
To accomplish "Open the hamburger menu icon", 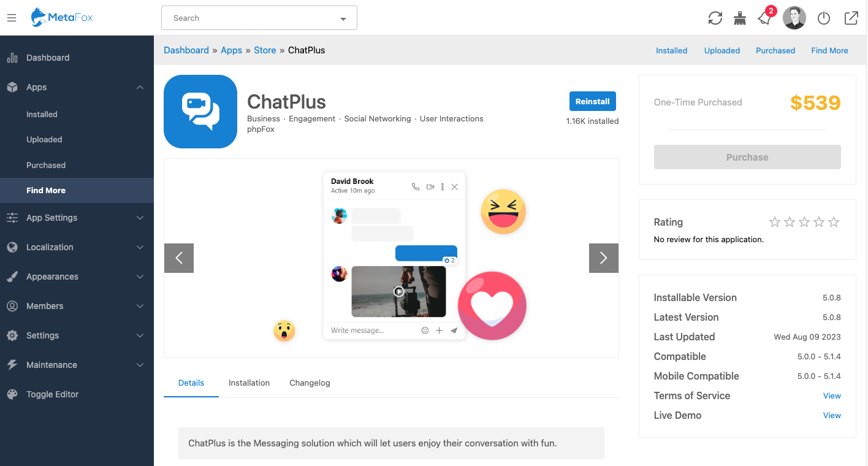I will click(12, 18).
